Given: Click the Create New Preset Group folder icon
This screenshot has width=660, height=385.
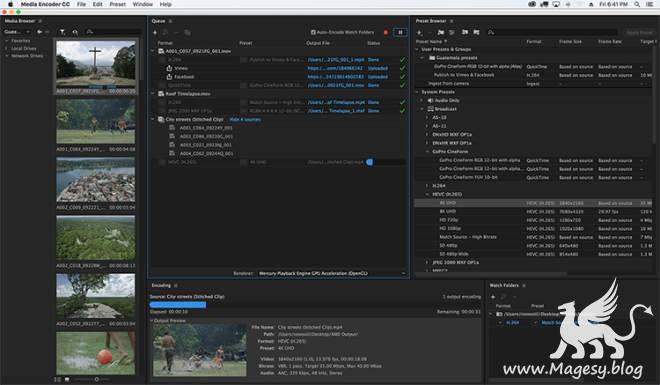Looking at the screenshot, I should (440, 32).
